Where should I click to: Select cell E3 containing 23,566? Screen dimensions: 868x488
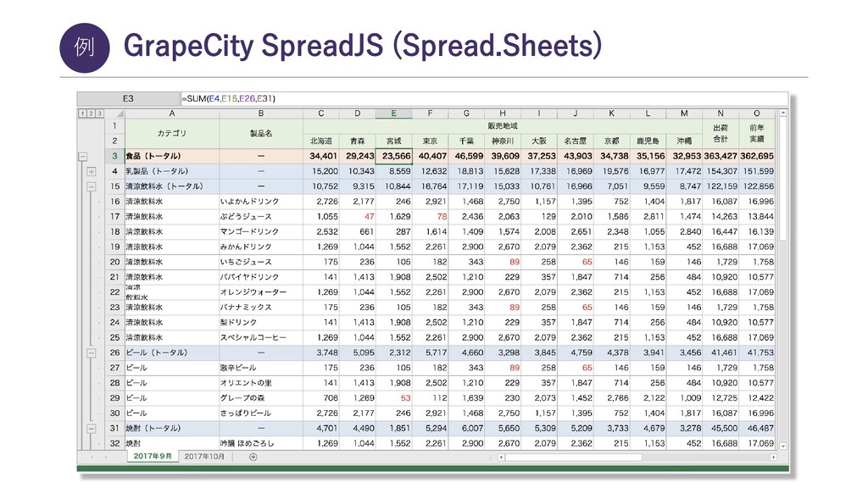pos(393,156)
